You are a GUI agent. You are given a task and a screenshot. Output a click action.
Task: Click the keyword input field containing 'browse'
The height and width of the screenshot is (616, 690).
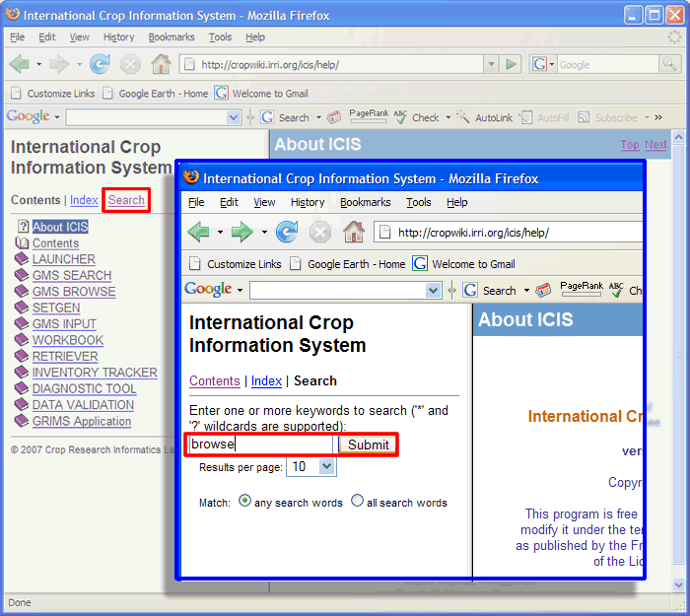261,444
